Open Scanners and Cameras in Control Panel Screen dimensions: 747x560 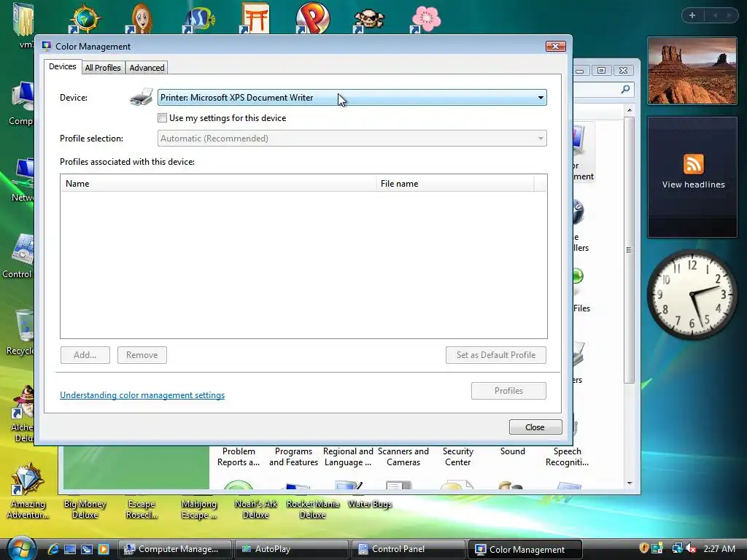pyautogui.click(x=403, y=456)
